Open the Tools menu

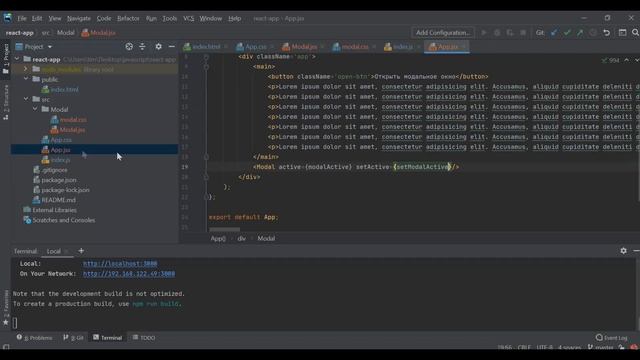[169, 18]
